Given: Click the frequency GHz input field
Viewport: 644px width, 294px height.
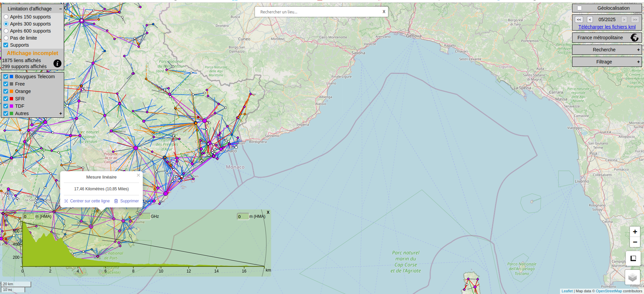Looking at the screenshot, I should click(x=144, y=216).
